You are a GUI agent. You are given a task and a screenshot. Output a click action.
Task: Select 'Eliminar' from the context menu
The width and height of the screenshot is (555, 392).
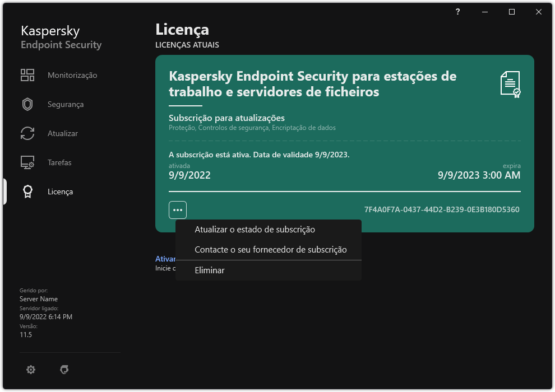[209, 270]
